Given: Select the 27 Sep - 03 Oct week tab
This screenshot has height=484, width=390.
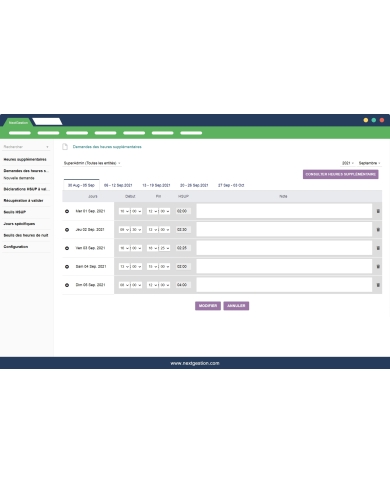Looking at the screenshot, I should pos(231,185).
